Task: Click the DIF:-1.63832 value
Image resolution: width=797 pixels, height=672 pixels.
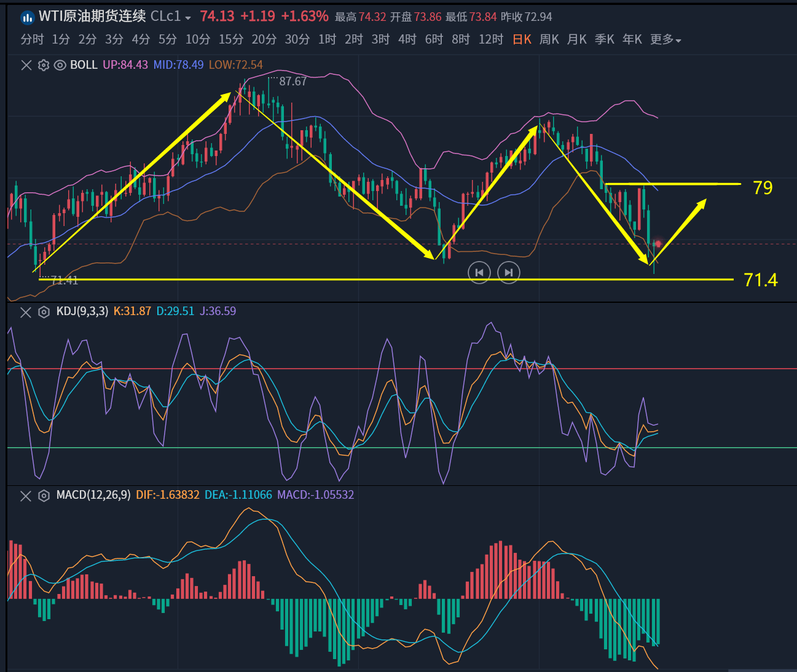Action: point(168,495)
